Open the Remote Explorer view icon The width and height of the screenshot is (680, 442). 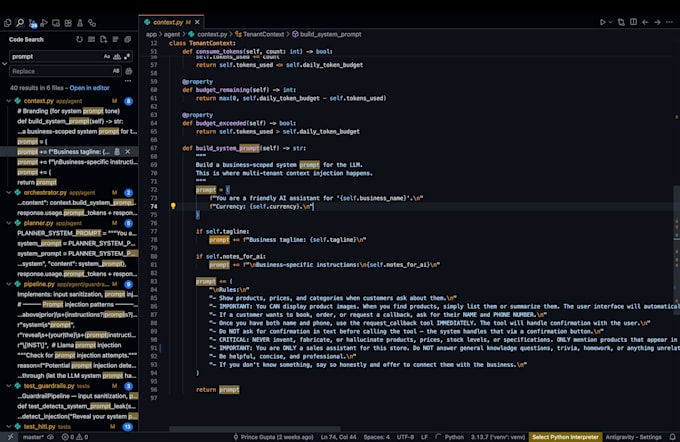[56, 23]
